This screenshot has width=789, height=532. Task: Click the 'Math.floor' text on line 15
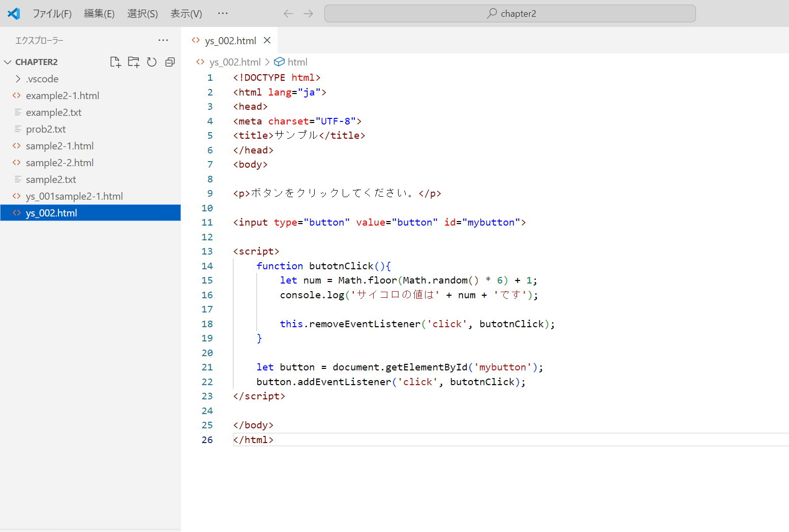368,280
